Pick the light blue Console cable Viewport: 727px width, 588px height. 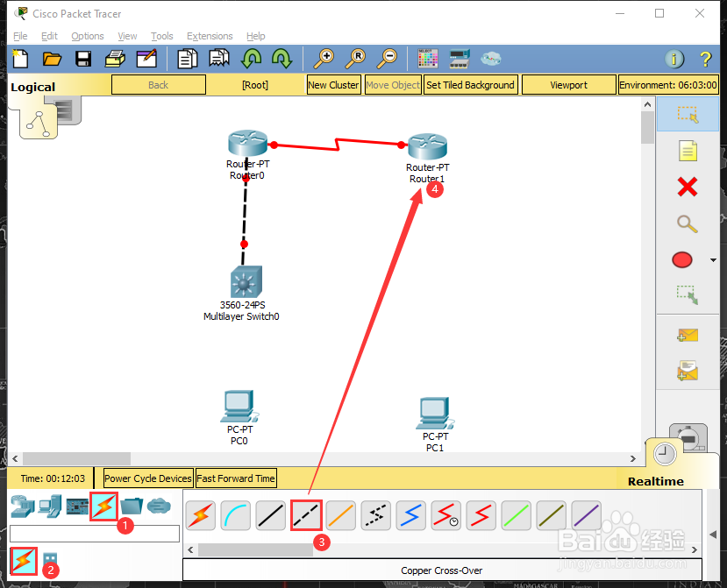pyautogui.click(x=236, y=515)
